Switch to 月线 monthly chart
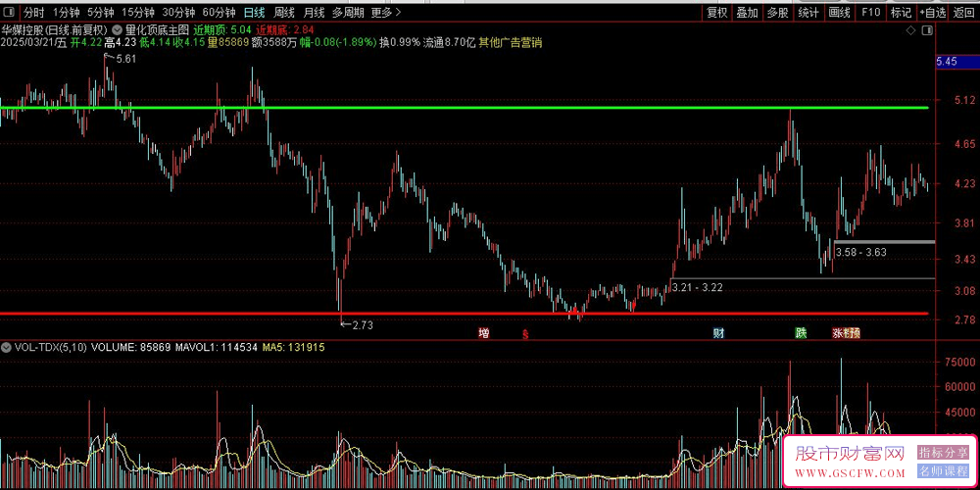The height and width of the screenshot is (490, 980). tap(314, 12)
